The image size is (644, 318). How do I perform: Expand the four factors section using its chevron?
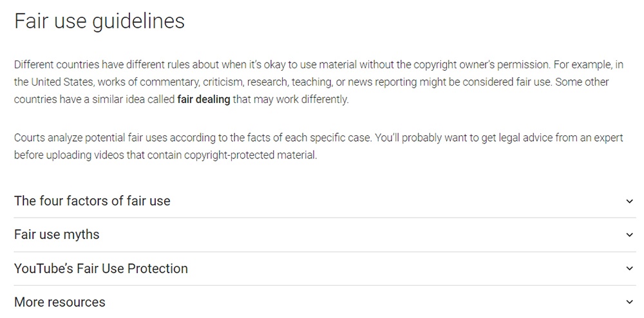[x=629, y=201]
